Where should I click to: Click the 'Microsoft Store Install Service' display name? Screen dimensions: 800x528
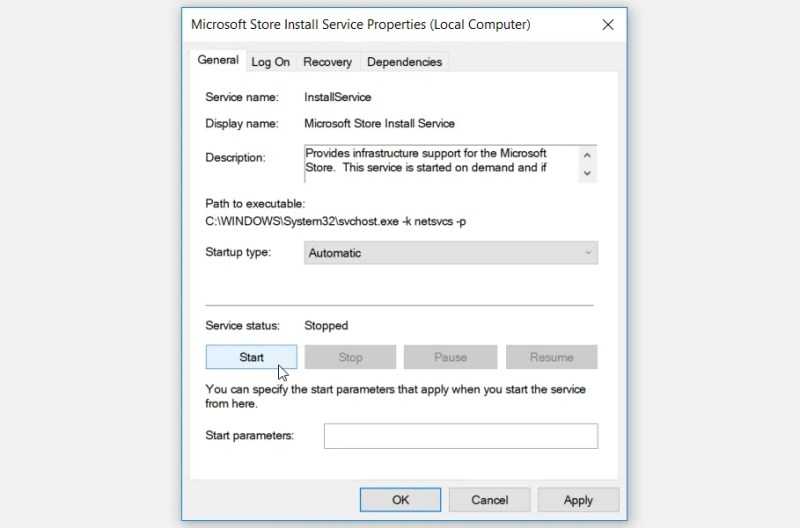[x=380, y=123]
